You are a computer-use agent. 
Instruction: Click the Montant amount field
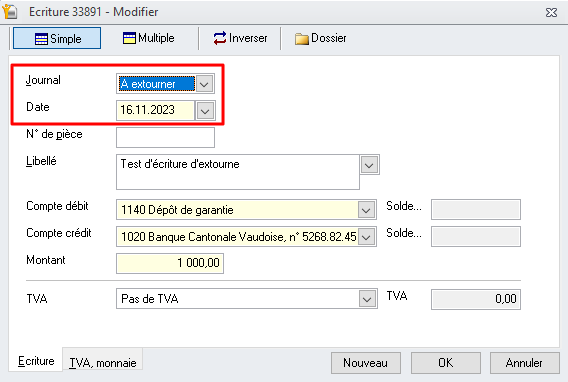click(x=170, y=263)
